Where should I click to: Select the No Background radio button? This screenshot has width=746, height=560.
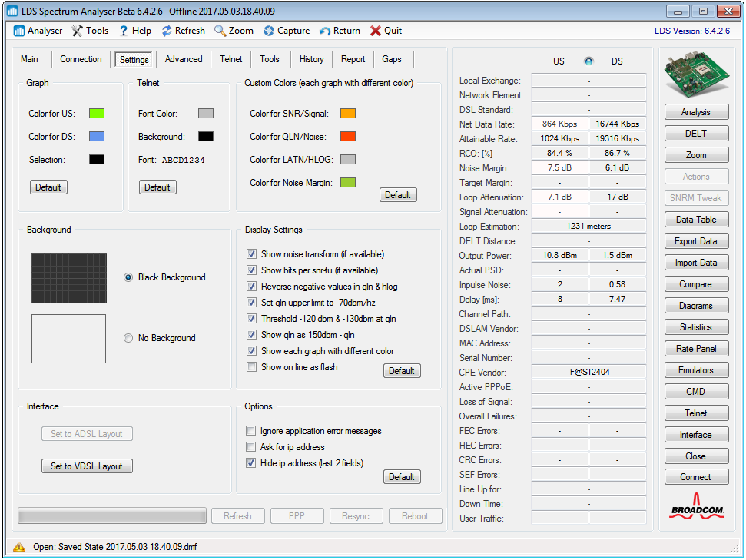point(128,338)
